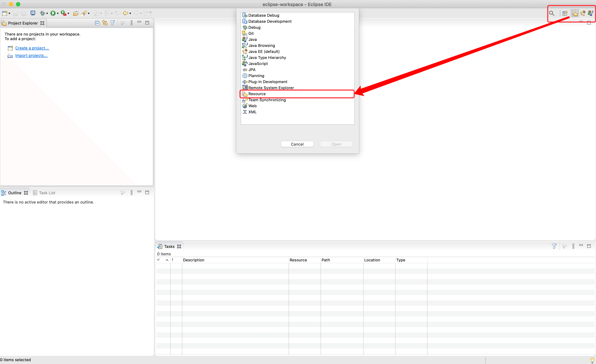Select Resource in the perspective list
The height and width of the screenshot is (364, 596).
click(x=297, y=94)
